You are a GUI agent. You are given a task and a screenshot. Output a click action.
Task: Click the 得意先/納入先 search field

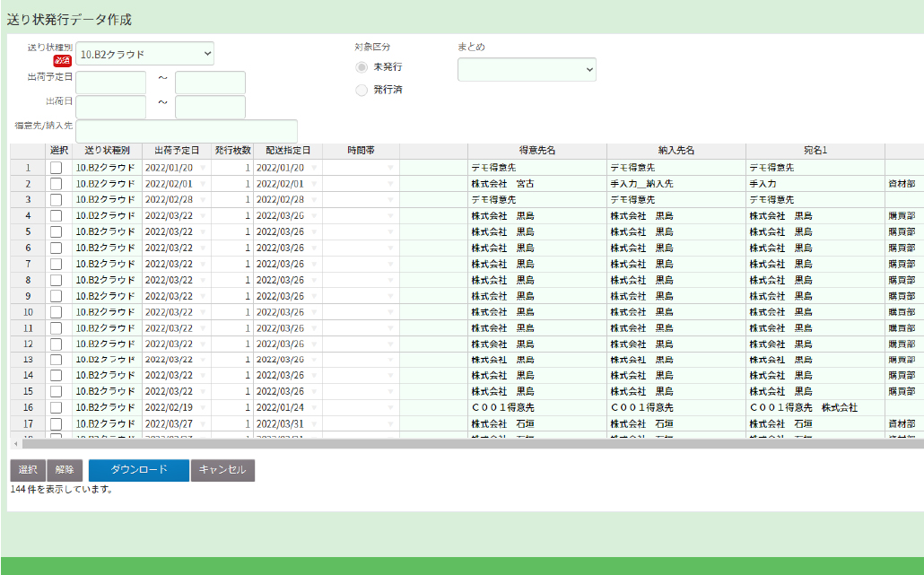click(x=187, y=131)
